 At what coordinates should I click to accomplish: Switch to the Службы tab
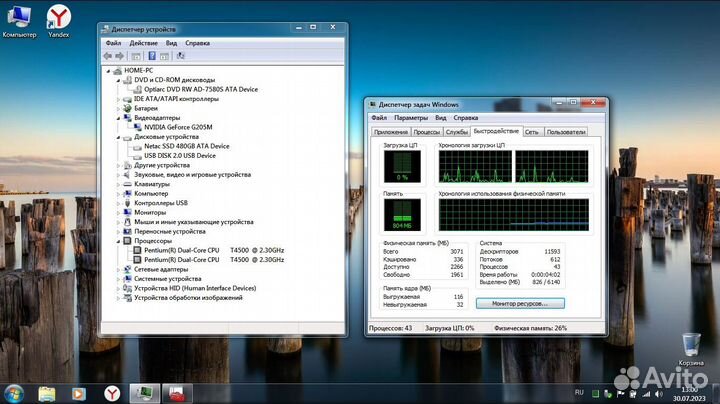coord(456,132)
